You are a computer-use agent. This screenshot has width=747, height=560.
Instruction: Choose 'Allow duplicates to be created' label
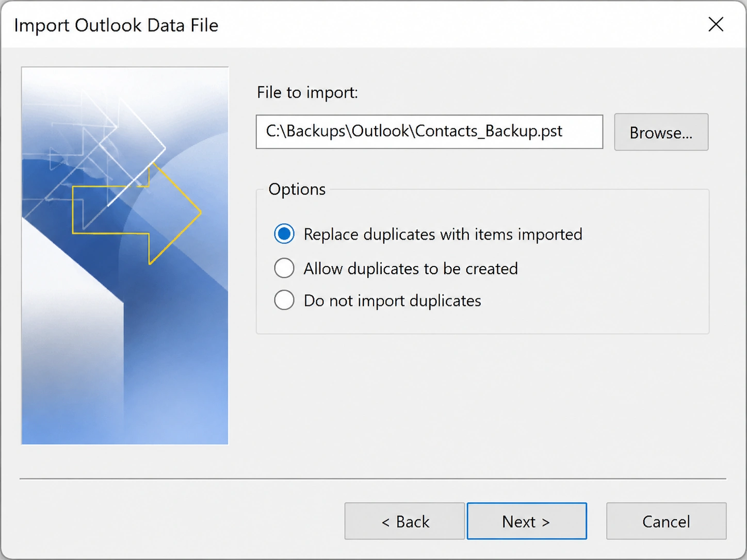(x=411, y=268)
